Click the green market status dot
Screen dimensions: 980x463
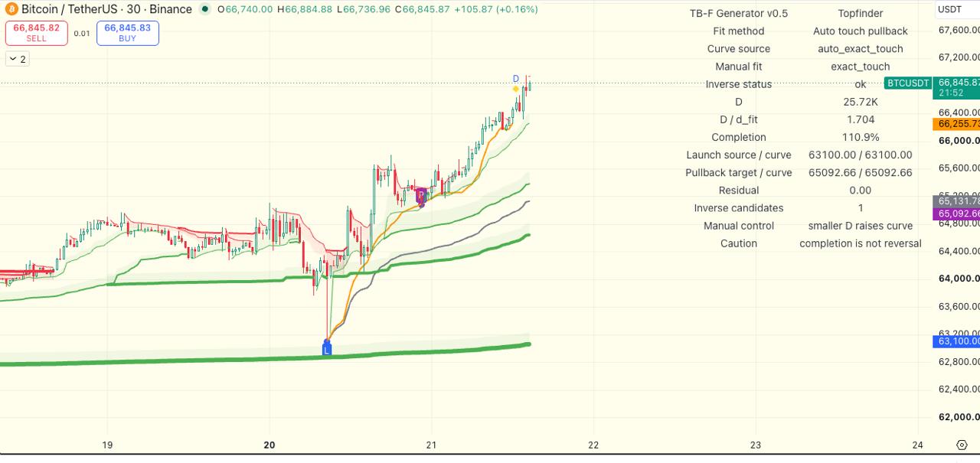click(205, 9)
